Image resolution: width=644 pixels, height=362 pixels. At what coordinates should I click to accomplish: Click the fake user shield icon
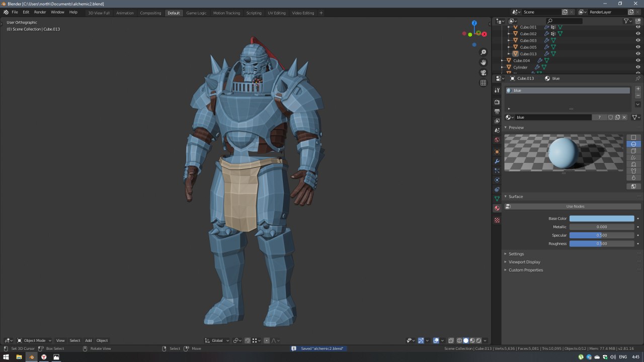tap(610, 117)
